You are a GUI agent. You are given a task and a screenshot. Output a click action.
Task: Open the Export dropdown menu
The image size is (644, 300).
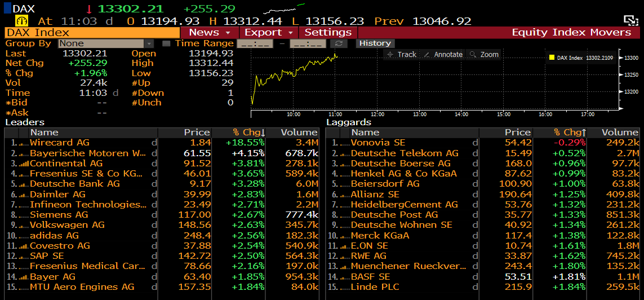(x=268, y=33)
